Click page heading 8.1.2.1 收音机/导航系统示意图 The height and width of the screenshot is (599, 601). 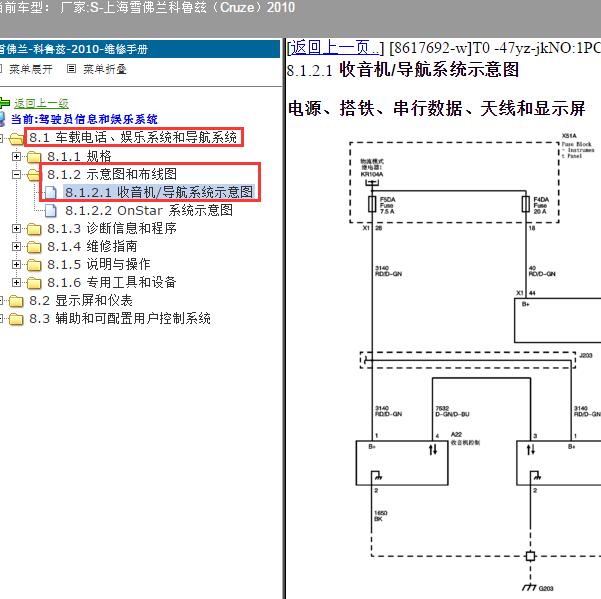(x=403, y=70)
